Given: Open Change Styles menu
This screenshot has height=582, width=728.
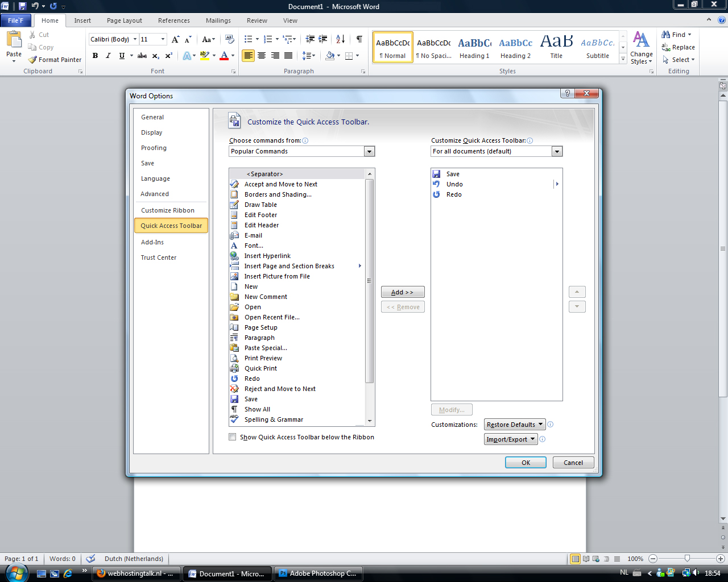Looking at the screenshot, I should (x=641, y=49).
